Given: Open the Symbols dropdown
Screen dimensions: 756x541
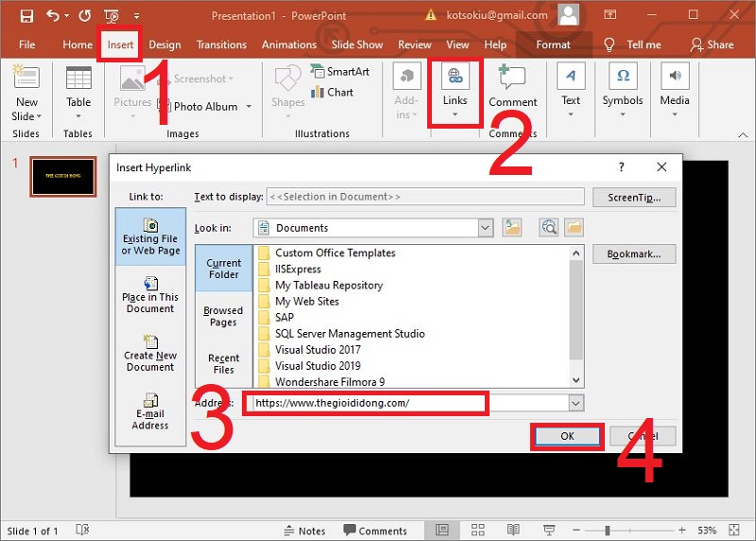Looking at the screenshot, I should pyautogui.click(x=623, y=92).
